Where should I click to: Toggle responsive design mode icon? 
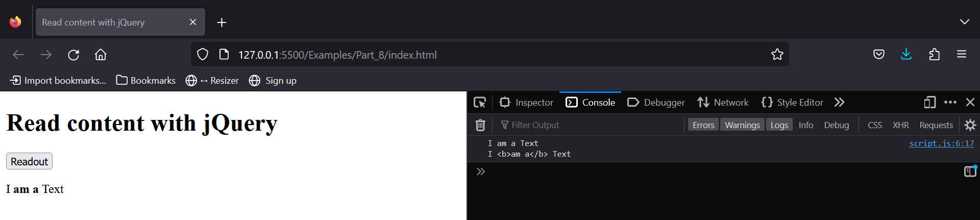pos(929,103)
